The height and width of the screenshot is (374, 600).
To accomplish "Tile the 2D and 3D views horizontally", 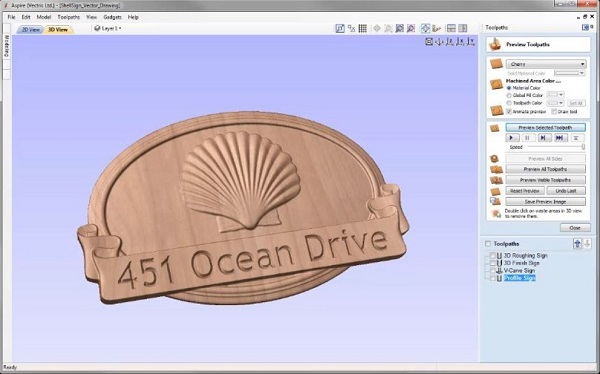I will 451,28.
